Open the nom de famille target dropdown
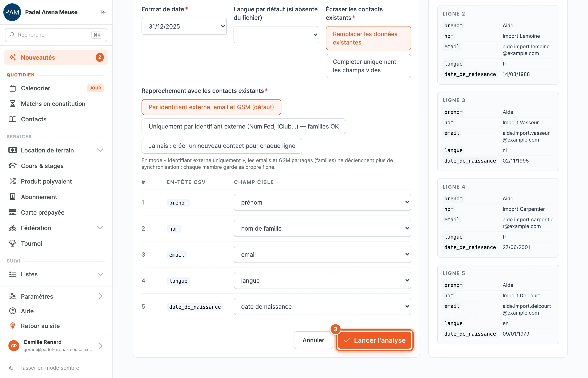Viewport: 588px width, 378px height. tap(323, 228)
